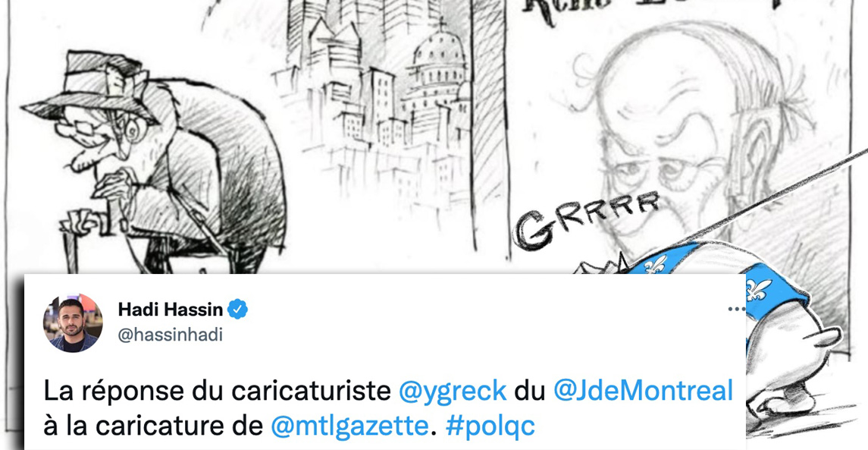Viewport: 868px width, 450px height.
Task: Visit the @JdeMontreal mention link
Action: 644,391
